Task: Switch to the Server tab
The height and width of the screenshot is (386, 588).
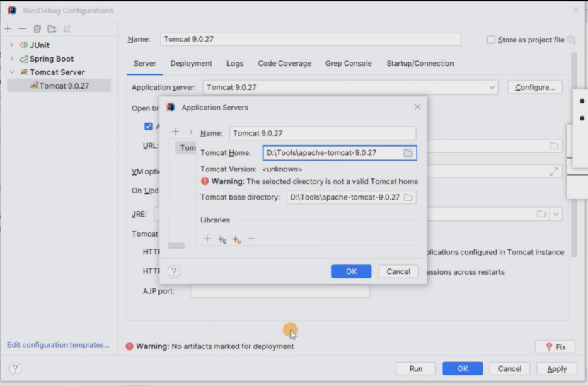Action: [x=145, y=64]
